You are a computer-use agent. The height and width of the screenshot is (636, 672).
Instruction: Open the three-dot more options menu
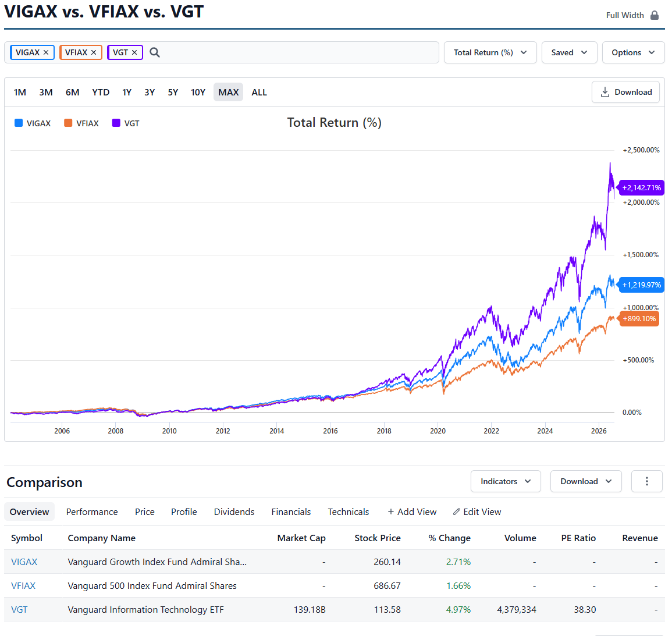coord(647,481)
